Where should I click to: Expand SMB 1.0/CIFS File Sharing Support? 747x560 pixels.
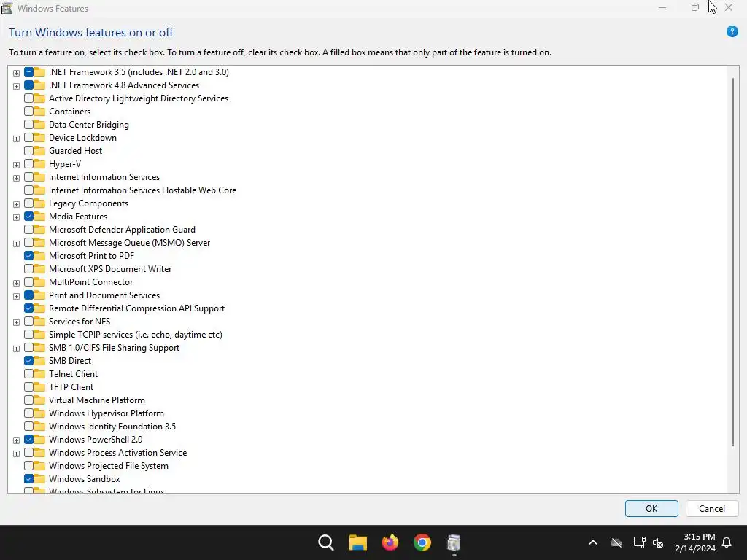pyautogui.click(x=16, y=349)
